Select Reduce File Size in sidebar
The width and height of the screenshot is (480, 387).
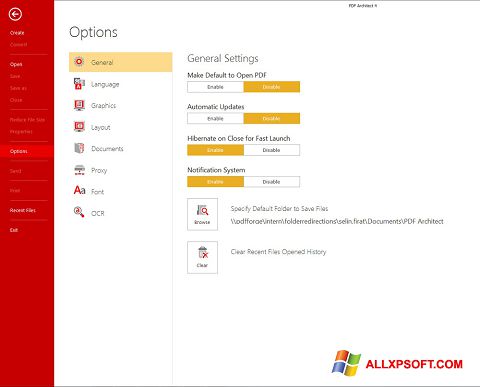click(x=27, y=120)
